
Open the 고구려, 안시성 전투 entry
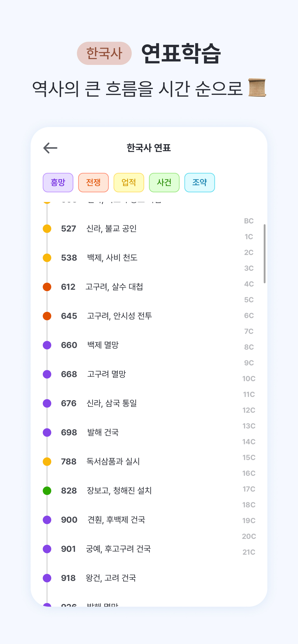click(119, 316)
